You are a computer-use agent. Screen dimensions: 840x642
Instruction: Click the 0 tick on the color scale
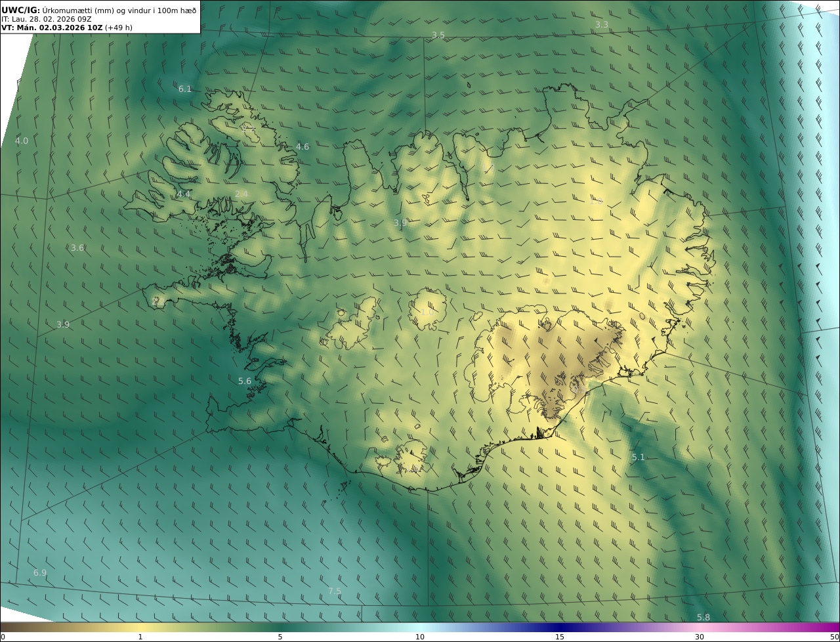(x=3, y=637)
